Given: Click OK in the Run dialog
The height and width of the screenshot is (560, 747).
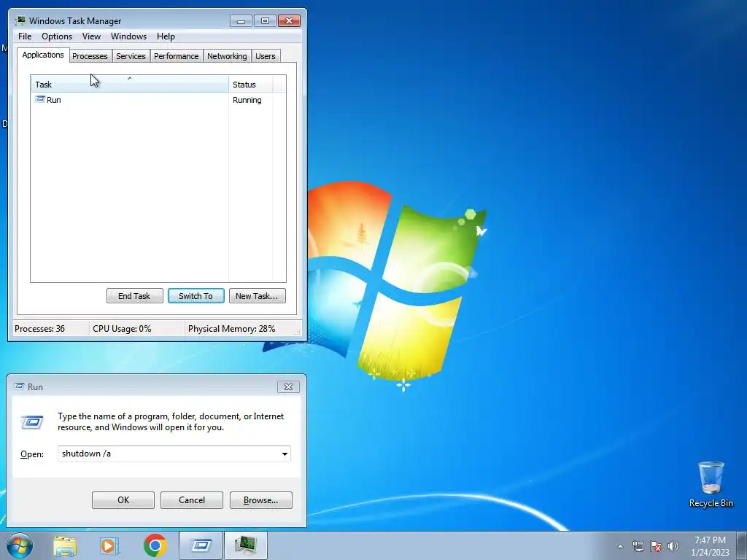Looking at the screenshot, I should pos(123,500).
